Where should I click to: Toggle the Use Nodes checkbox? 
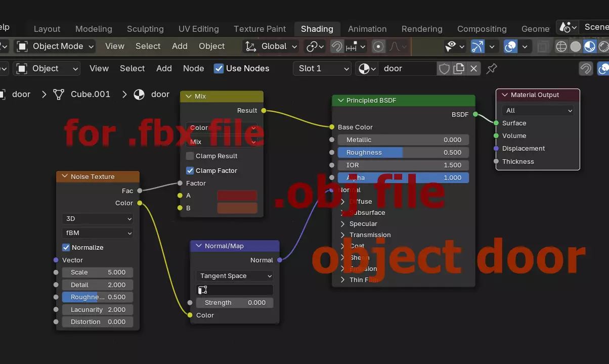coord(219,69)
